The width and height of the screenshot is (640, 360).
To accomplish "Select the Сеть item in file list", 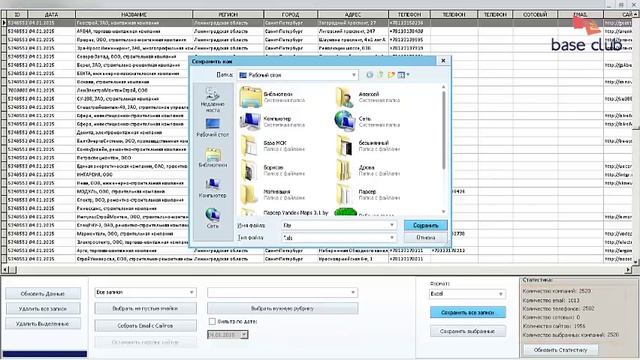I will point(367,121).
